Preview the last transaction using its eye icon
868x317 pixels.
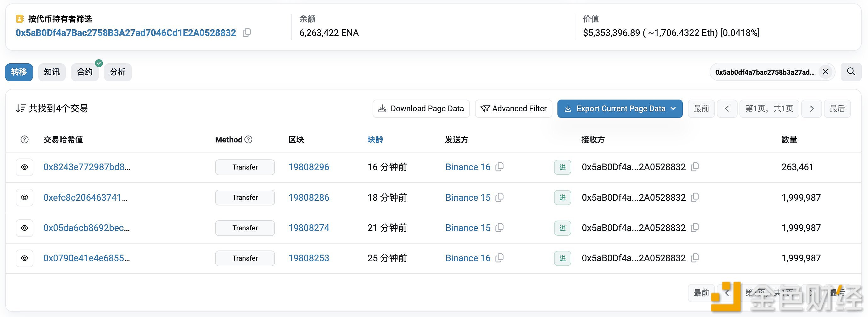(x=24, y=258)
